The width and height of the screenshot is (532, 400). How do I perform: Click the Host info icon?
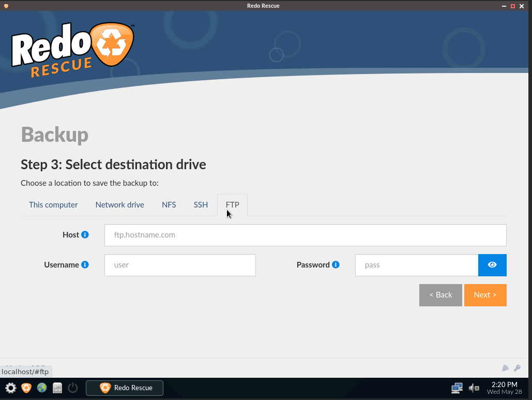click(x=85, y=234)
